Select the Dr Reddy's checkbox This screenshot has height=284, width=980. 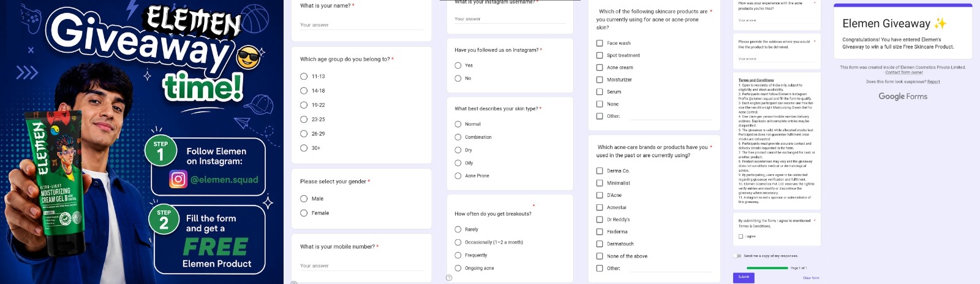[600, 220]
